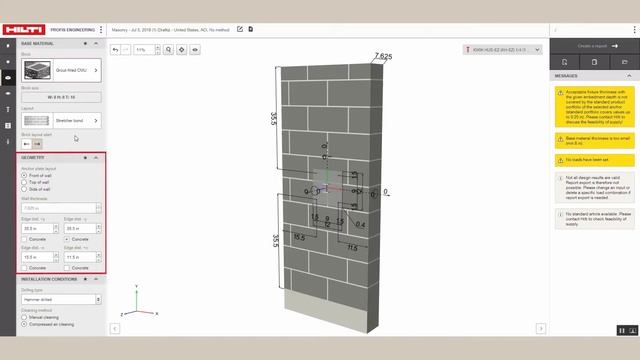
Task: Click the 'No loads have been set' warning
Action: (595, 160)
